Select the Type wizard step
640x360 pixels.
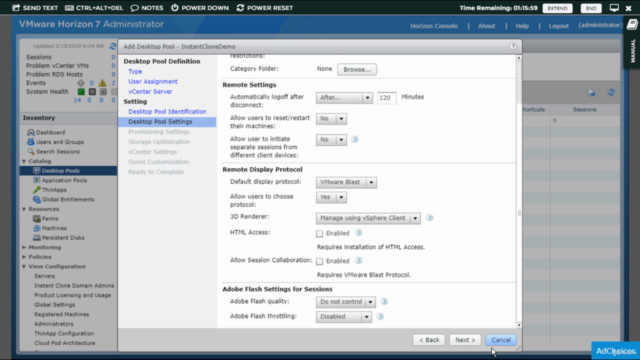pyautogui.click(x=135, y=71)
